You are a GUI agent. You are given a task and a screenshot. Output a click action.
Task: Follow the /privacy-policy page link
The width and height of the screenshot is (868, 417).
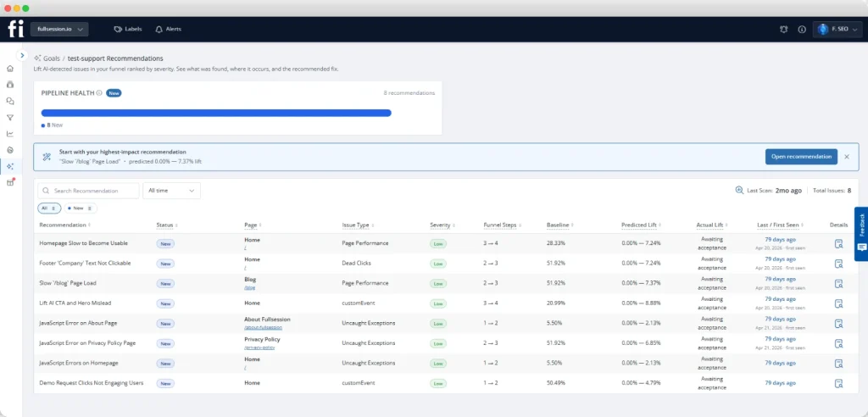point(259,347)
